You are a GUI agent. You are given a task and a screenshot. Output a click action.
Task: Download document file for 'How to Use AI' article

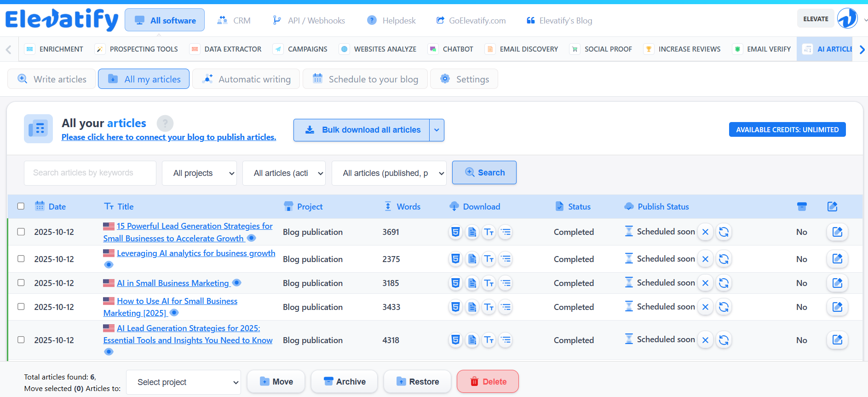[x=472, y=307]
